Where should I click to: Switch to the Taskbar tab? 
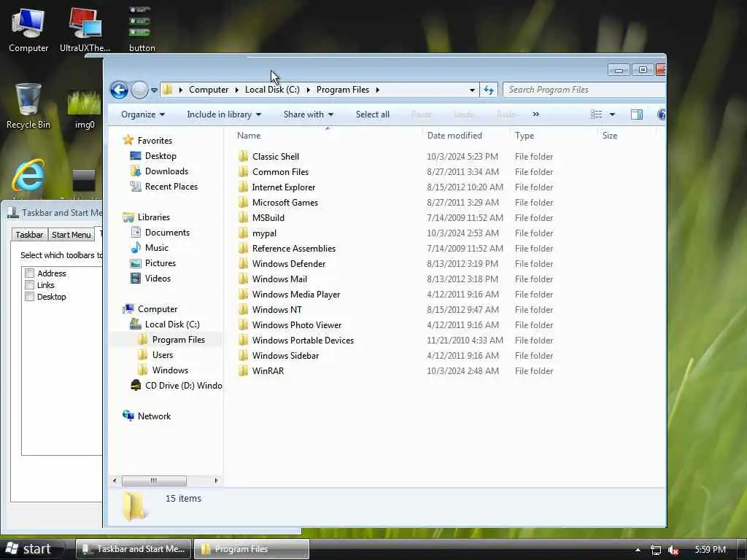tap(29, 234)
